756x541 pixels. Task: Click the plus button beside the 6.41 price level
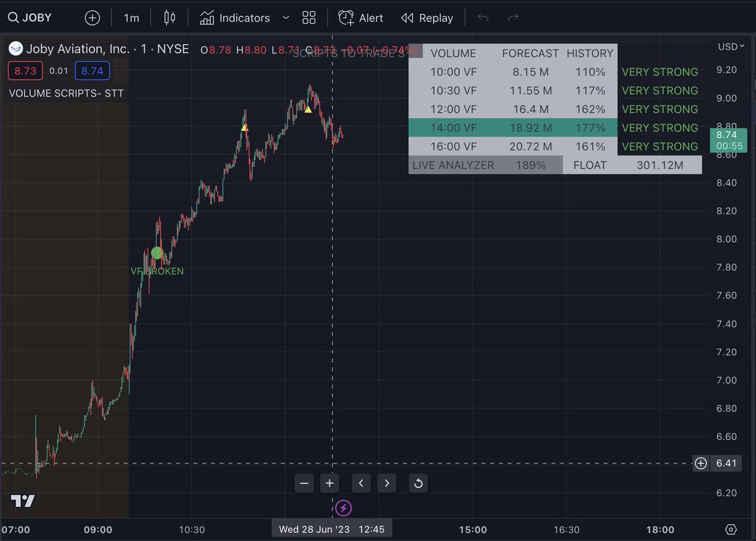700,463
